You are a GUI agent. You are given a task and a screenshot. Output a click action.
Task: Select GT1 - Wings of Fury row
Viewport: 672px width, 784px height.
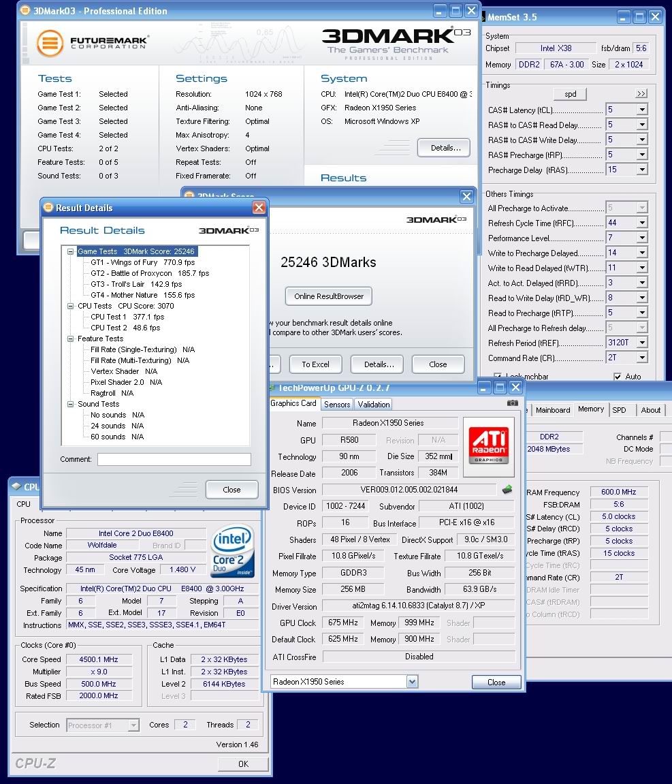142,262
